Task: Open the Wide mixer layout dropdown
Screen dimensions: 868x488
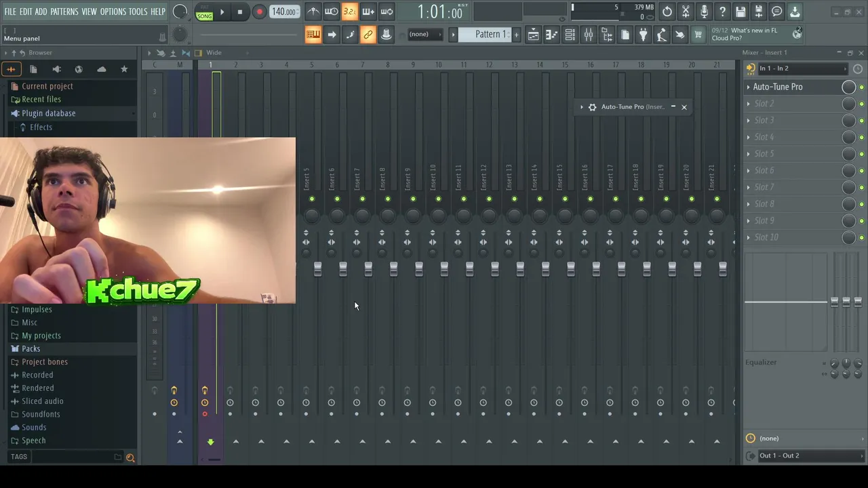Action: 214,53
